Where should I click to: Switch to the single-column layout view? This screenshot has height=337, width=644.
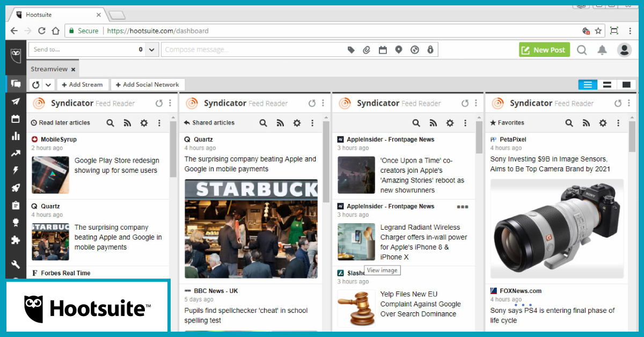(x=626, y=84)
